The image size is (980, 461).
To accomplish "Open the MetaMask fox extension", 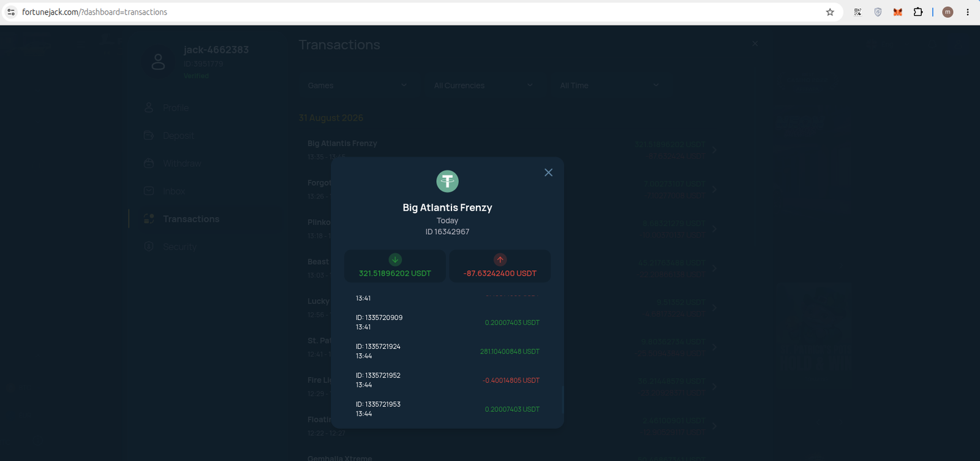I will click(x=898, y=12).
